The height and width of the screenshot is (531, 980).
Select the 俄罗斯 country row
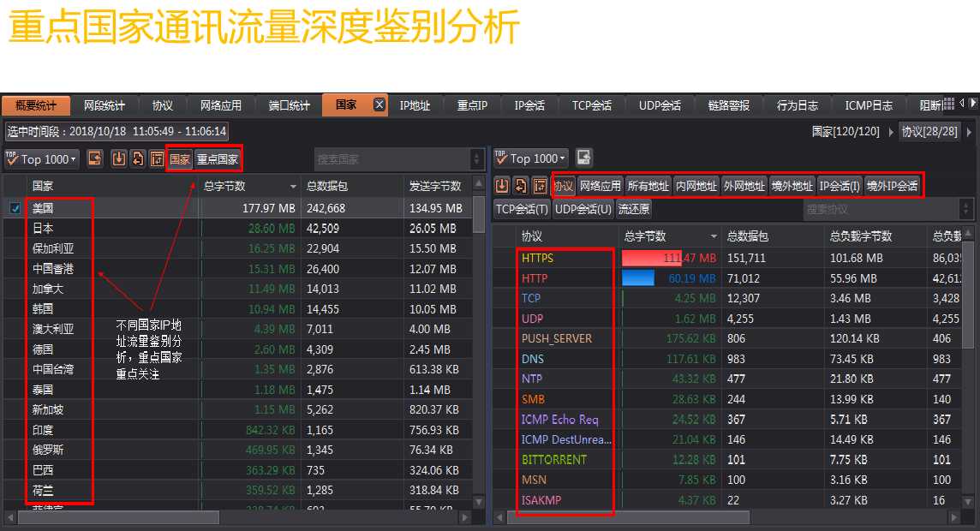(237, 450)
